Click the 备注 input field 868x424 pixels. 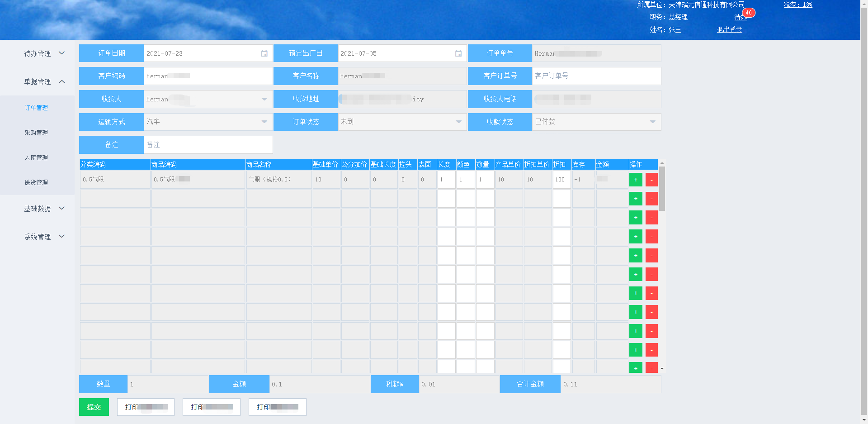pos(208,145)
